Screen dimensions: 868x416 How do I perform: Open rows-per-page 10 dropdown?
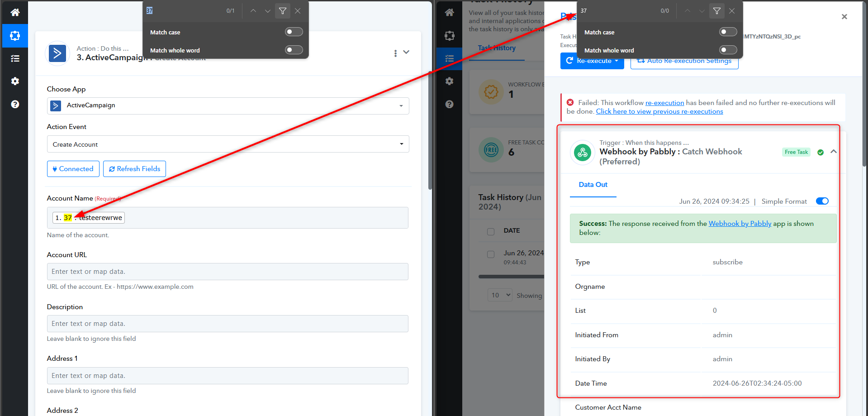click(500, 295)
